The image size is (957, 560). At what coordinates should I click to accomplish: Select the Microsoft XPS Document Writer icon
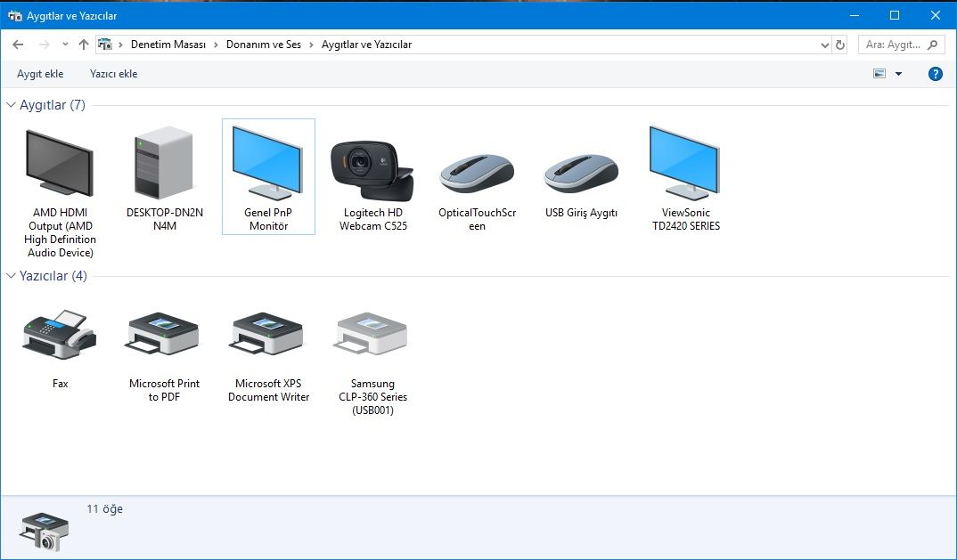point(266,334)
